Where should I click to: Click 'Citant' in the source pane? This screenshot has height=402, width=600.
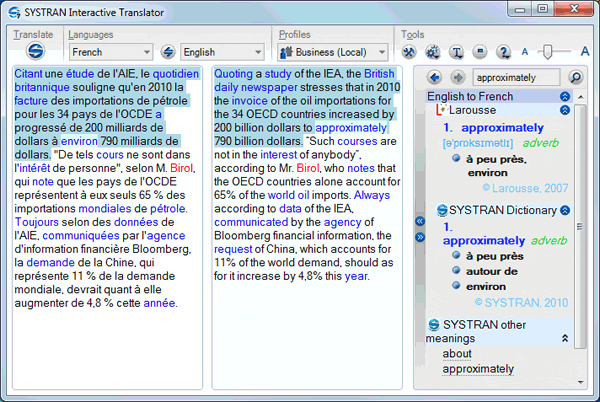(28, 73)
